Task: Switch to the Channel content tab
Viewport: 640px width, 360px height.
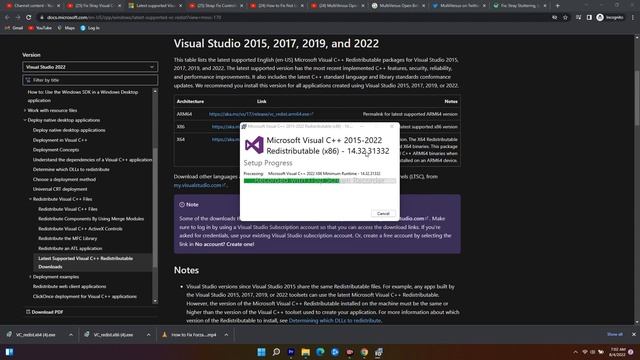Action: pos(33,6)
